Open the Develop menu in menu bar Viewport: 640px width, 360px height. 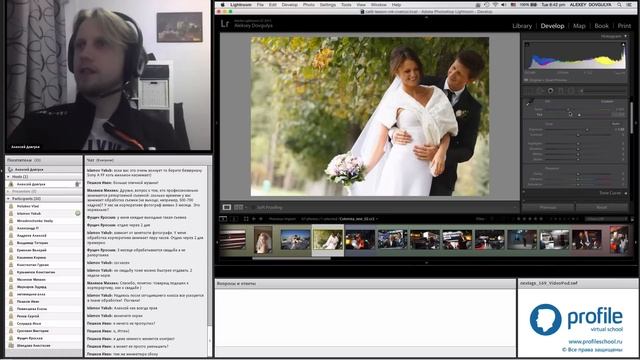(289, 4)
